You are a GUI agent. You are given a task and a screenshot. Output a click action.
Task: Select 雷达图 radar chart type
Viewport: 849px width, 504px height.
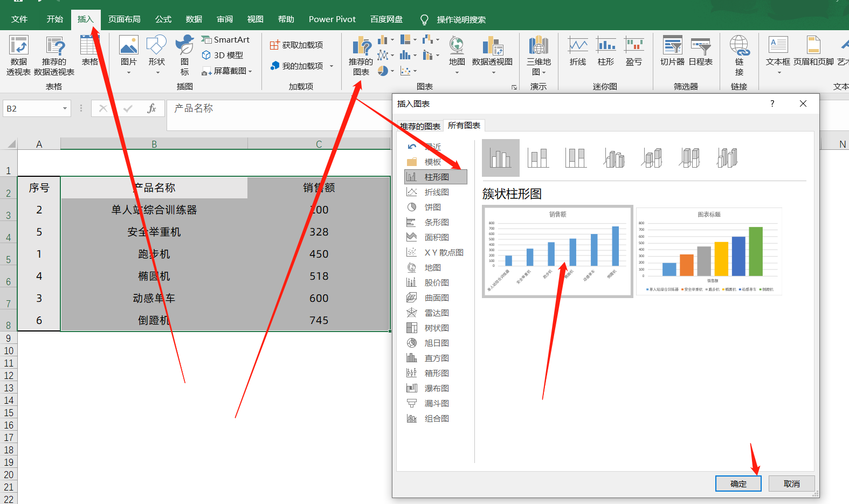pos(436,313)
